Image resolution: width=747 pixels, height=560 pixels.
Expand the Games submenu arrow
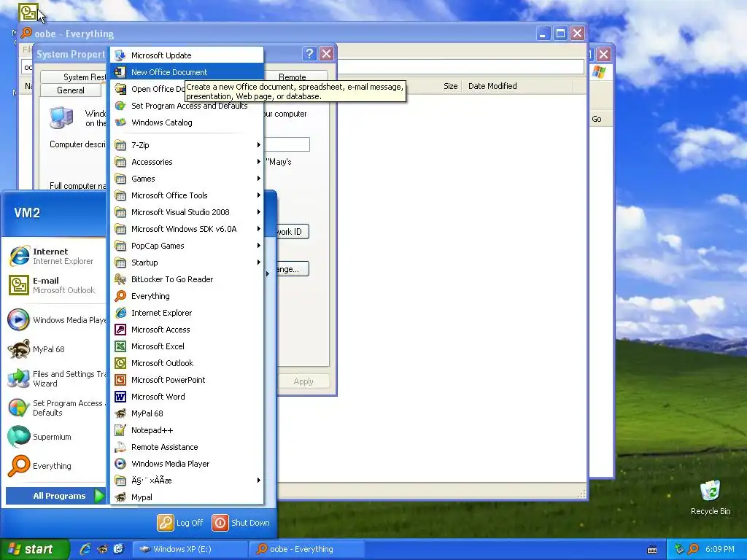pyautogui.click(x=258, y=179)
